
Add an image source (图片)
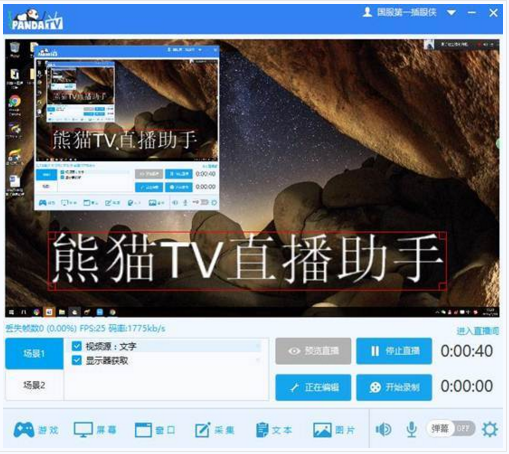[x=334, y=430]
